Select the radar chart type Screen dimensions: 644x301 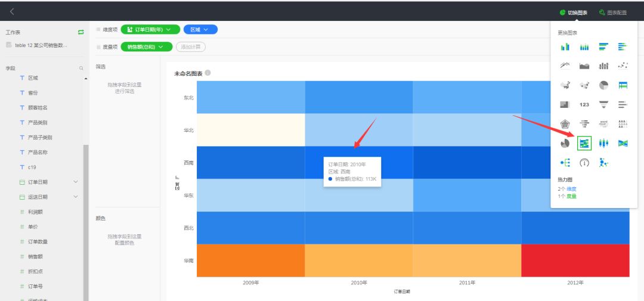coord(565,123)
